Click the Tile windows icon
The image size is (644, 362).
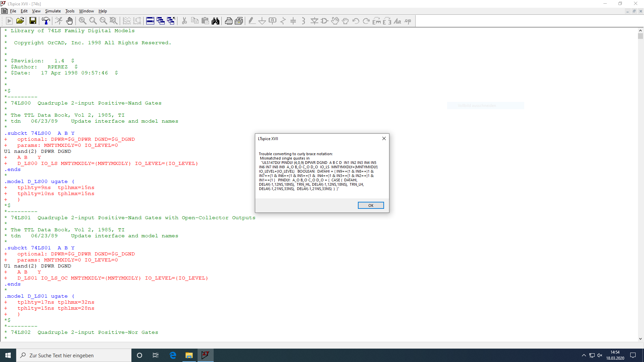point(150,21)
